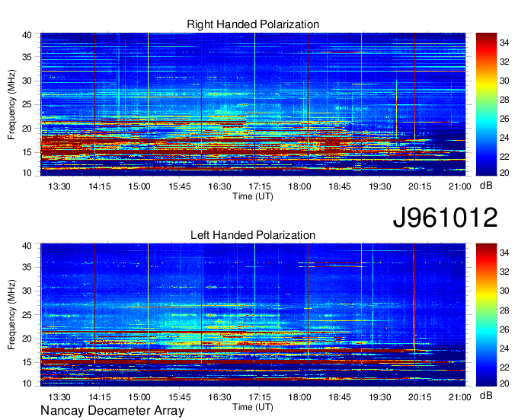The image size is (518, 420).
Task: Click "10" frequency tick of Right Handed plot
Action: pyautogui.click(x=27, y=173)
